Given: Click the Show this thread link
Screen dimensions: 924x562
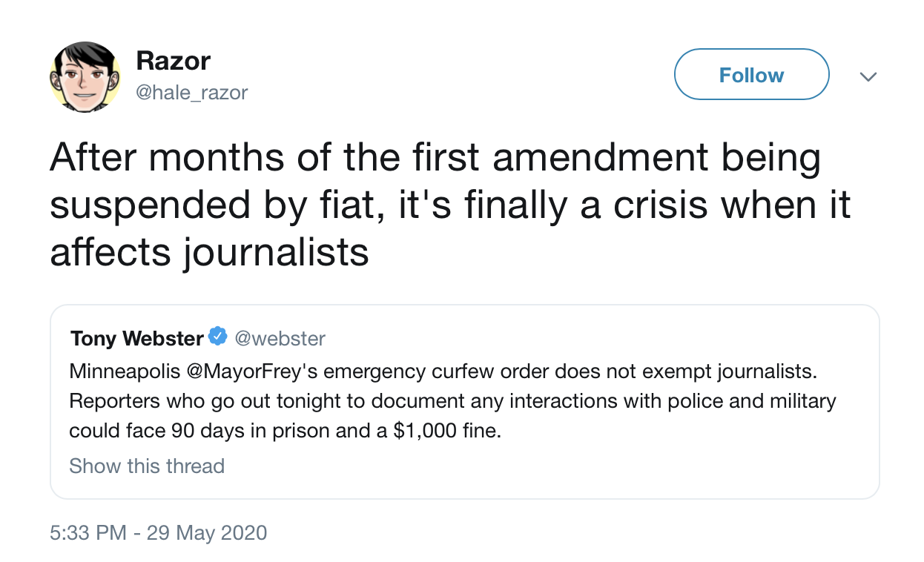Looking at the screenshot, I should (x=147, y=466).
